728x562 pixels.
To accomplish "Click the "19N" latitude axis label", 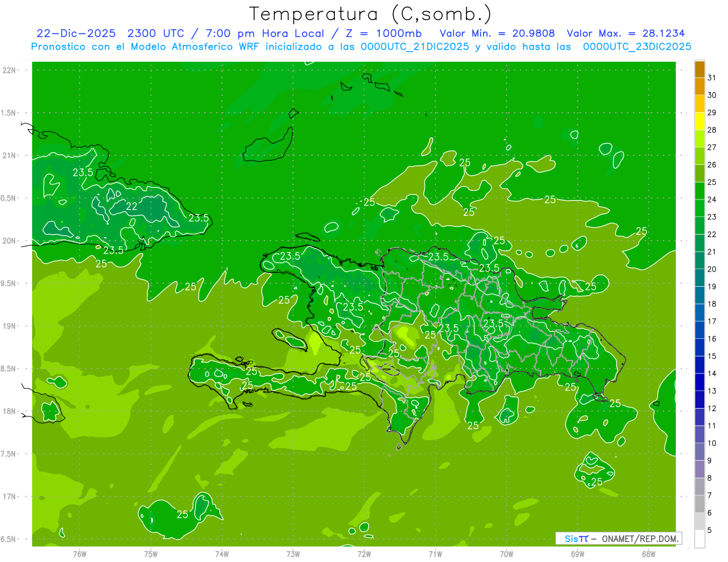I will (8, 326).
